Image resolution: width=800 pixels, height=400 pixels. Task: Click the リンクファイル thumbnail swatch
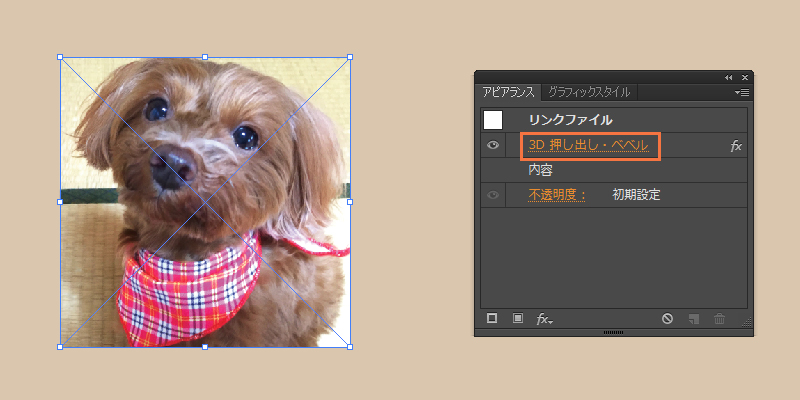(x=493, y=120)
